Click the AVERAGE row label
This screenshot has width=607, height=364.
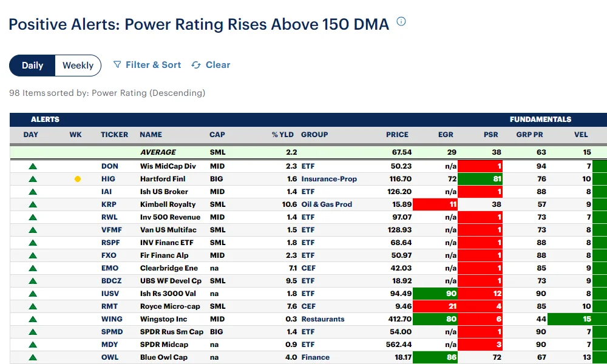click(x=158, y=152)
